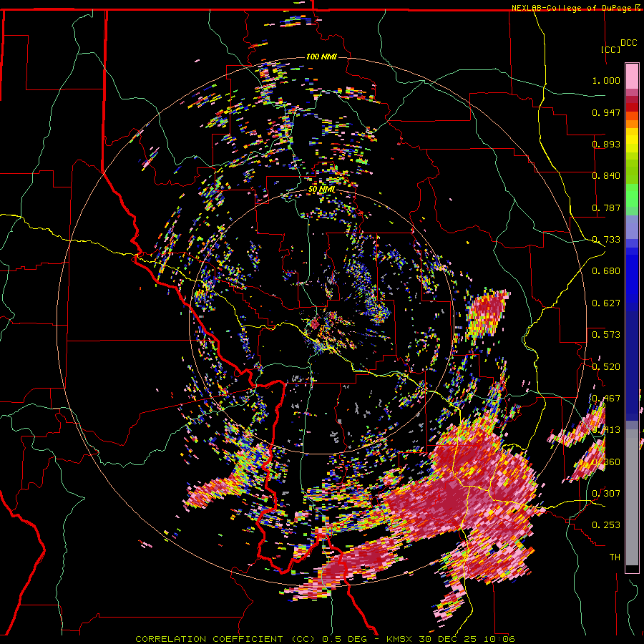Select the 0.627 scale value

point(606,303)
